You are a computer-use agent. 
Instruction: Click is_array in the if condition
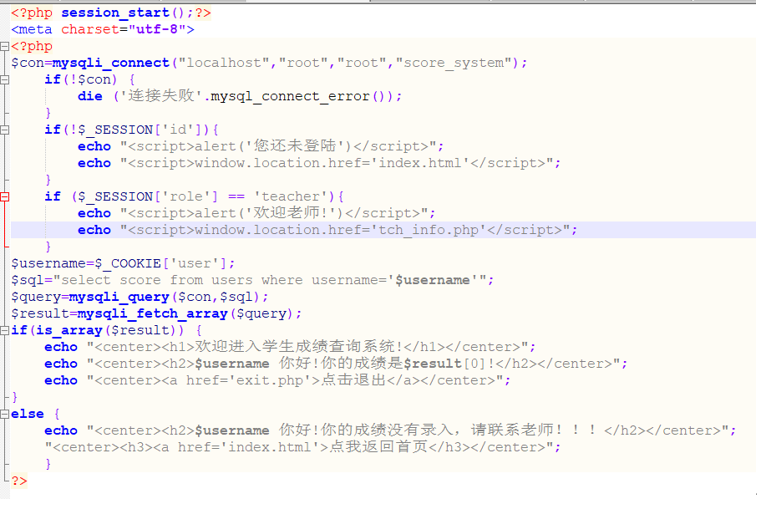coord(69,330)
